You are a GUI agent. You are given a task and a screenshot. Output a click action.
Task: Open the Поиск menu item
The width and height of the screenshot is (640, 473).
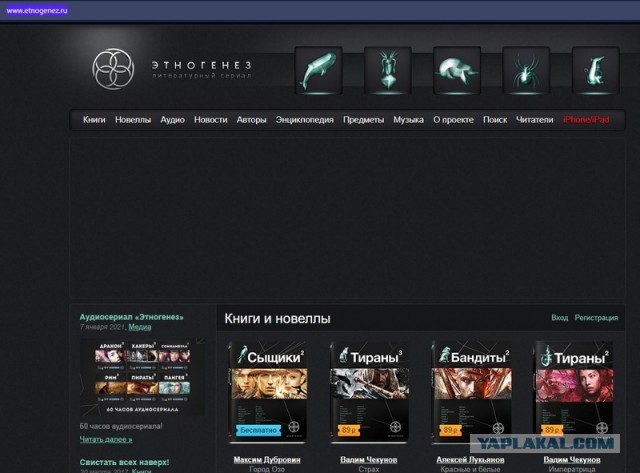[x=495, y=120]
